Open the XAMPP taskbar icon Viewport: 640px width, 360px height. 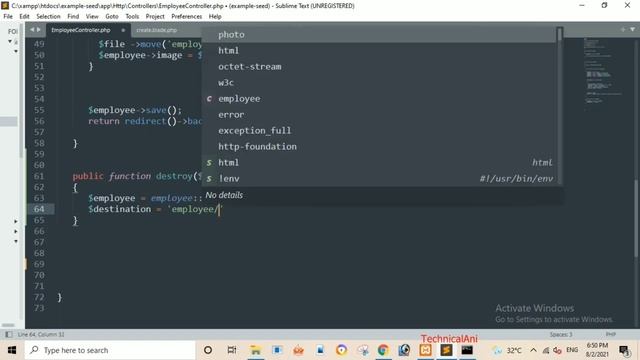tap(425, 350)
